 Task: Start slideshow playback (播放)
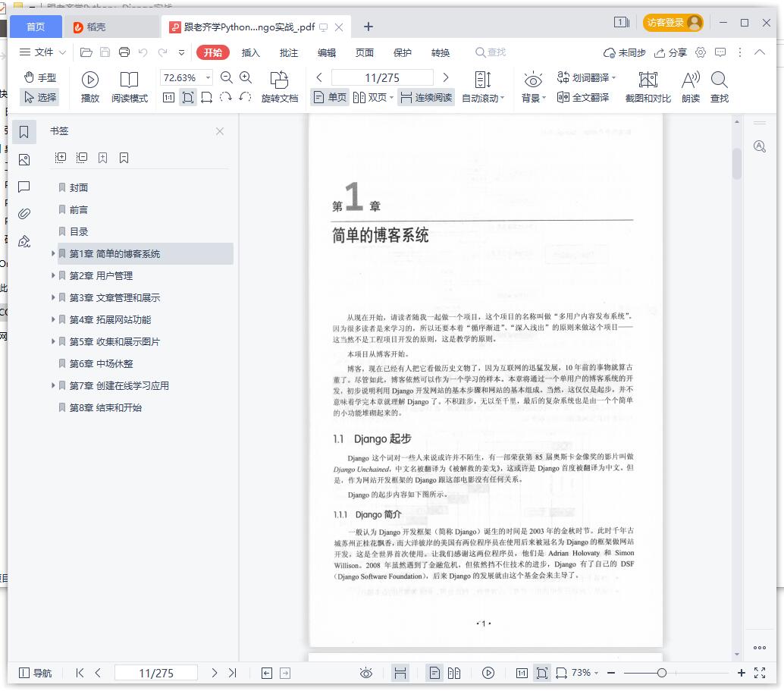(90, 86)
